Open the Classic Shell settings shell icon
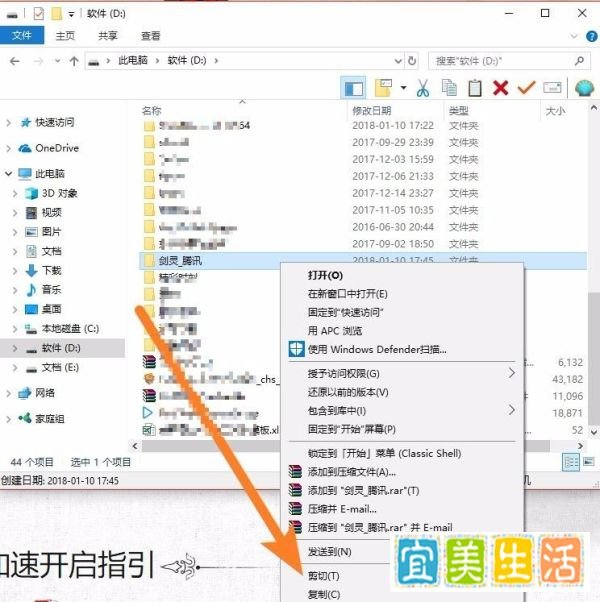 [x=584, y=88]
